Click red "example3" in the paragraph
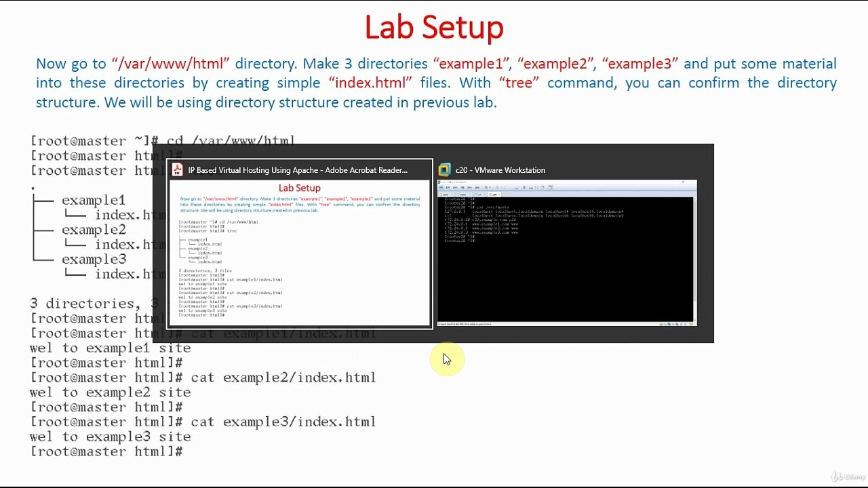This screenshot has width=868, height=488. point(640,64)
